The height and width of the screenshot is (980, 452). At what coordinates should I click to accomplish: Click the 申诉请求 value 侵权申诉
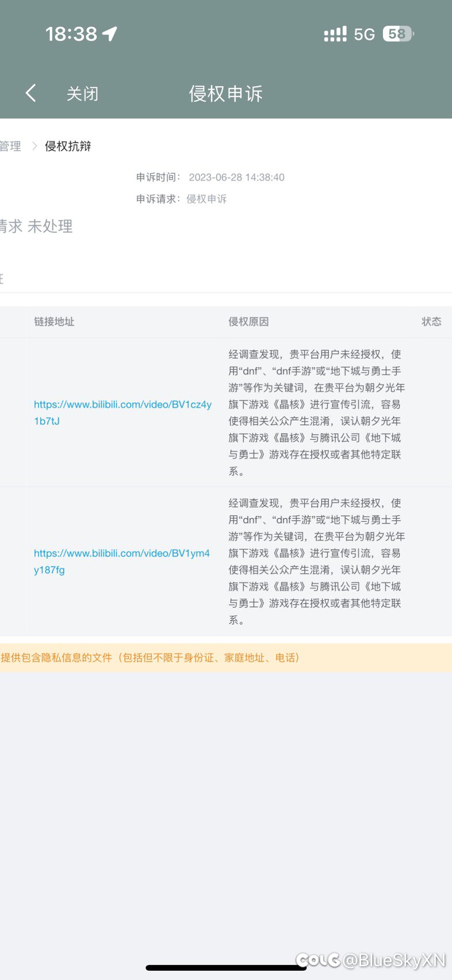coord(206,199)
